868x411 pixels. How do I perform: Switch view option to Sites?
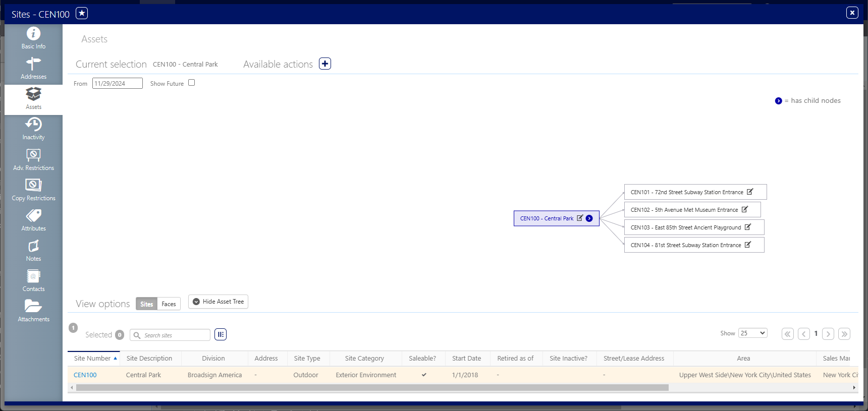[x=146, y=304]
